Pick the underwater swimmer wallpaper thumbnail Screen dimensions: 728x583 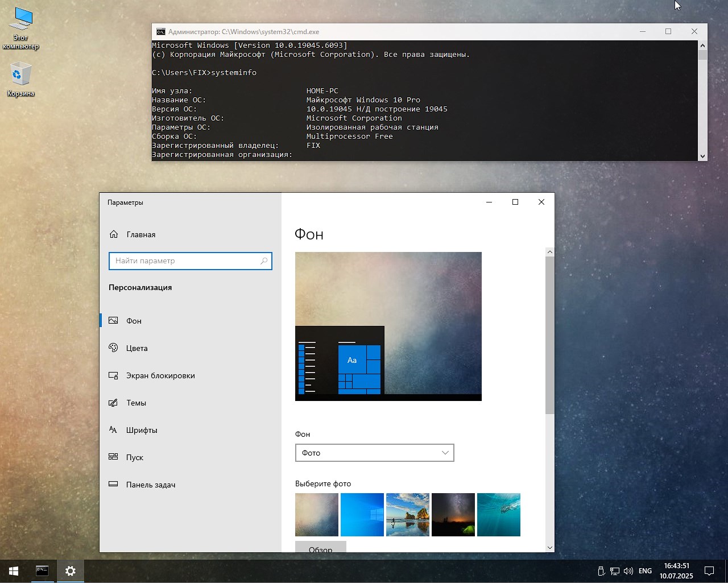point(499,514)
